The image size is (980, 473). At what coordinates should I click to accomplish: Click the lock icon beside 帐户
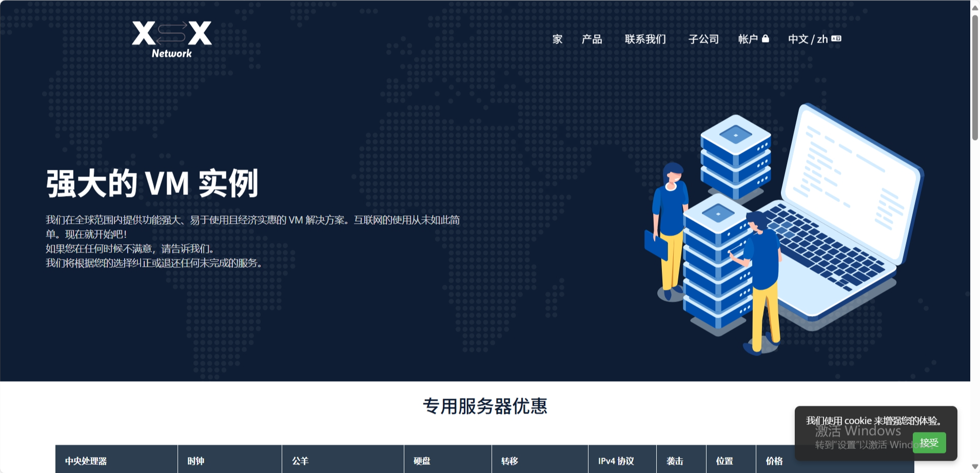(x=766, y=38)
